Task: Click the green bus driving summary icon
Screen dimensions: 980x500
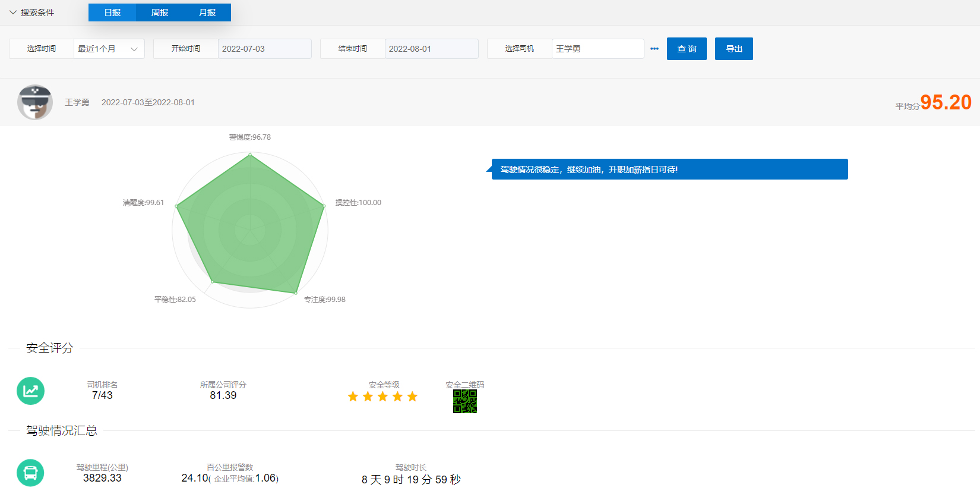Action: point(30,473)
